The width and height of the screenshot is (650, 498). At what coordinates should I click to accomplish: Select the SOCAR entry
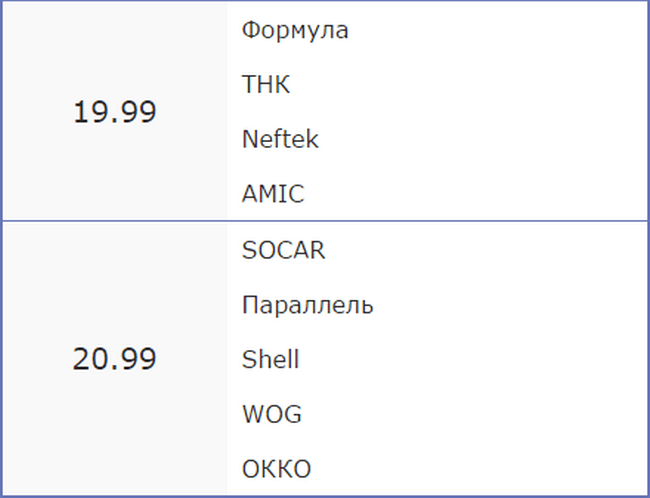pyautogui.click(x=284, y=250)
